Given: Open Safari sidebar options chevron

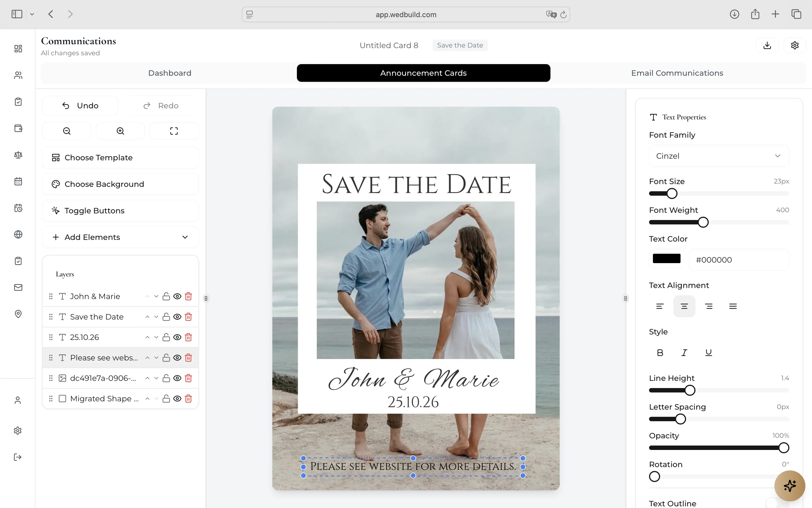Looking at the screenshot, I should (x=32, y=14).
